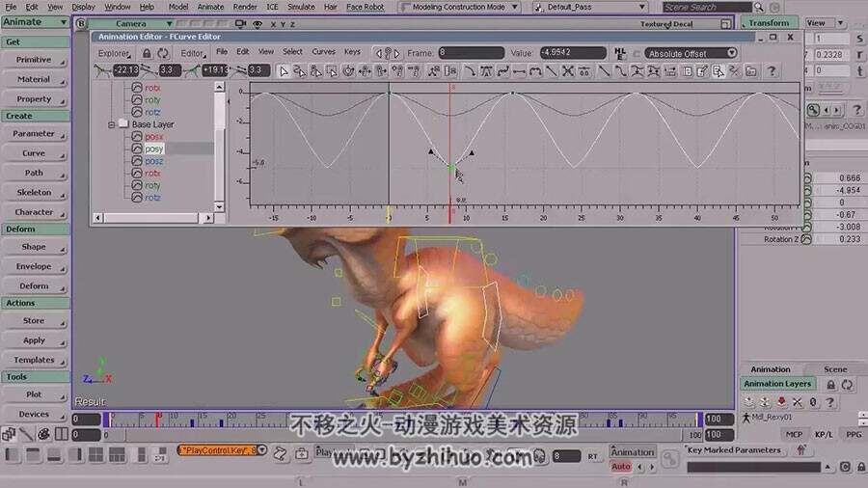Click the four-view layout icon at bottom left
868x488 pixels.
[x=95, y=455]
